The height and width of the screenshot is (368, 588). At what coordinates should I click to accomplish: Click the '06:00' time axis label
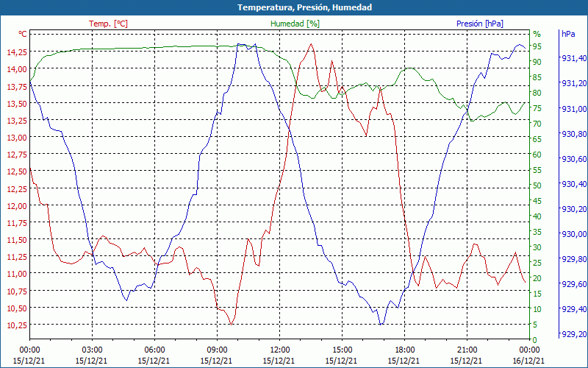[154, 350]
